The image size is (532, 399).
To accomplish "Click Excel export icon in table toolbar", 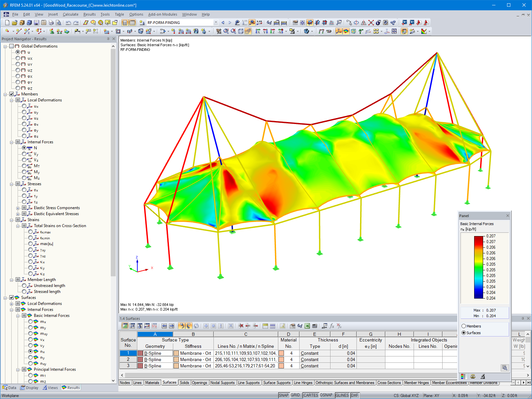I will pyautogui.click(x=307, y=326).
